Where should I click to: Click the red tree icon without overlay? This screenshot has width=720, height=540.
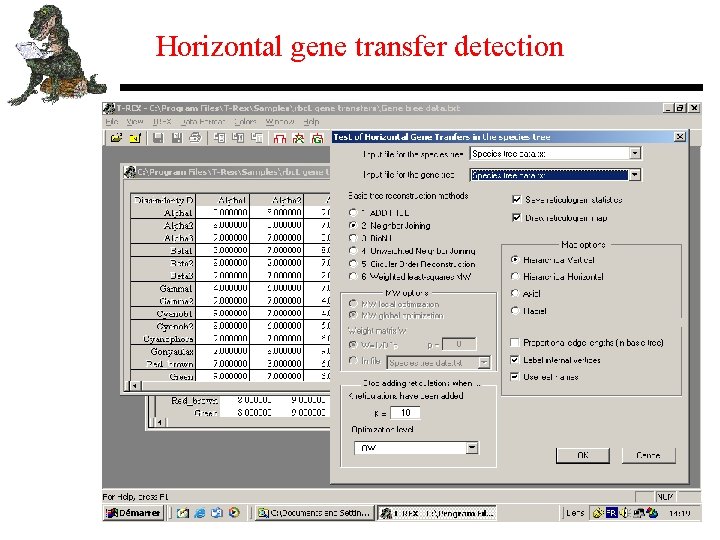(x=280, y=138)
